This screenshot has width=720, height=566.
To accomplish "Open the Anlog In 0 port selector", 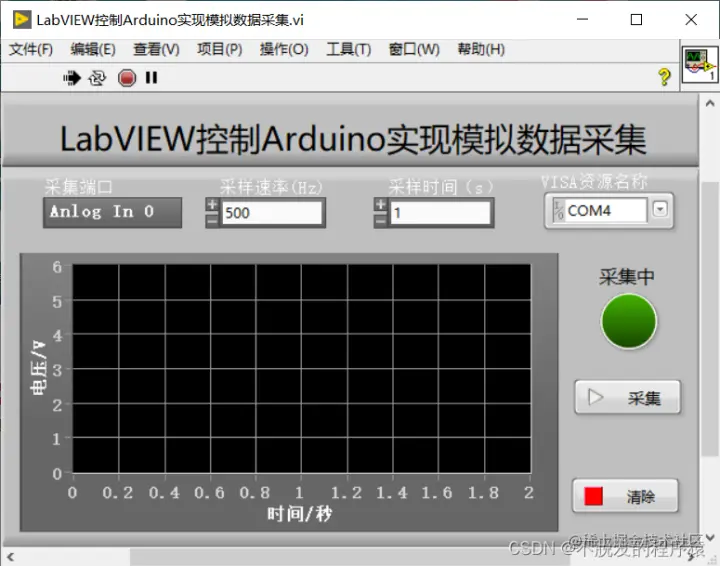I will tap(112, 213).
